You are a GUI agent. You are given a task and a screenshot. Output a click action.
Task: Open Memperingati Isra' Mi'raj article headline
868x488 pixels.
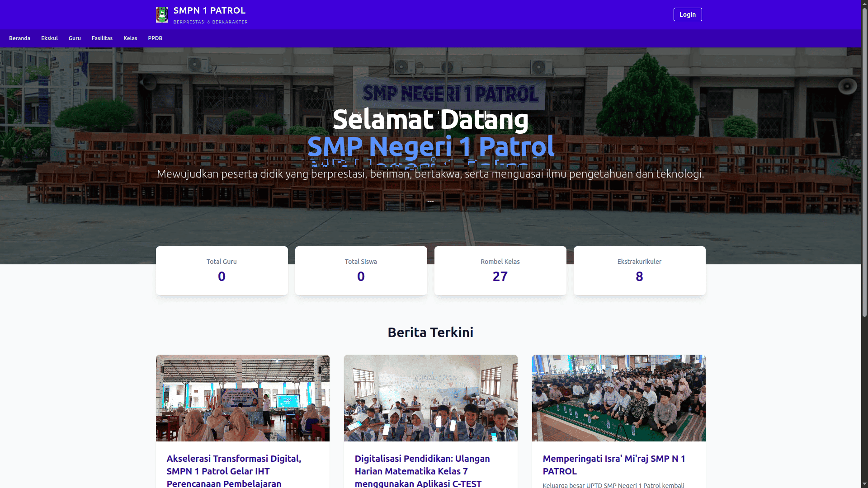tap(614, 465)
